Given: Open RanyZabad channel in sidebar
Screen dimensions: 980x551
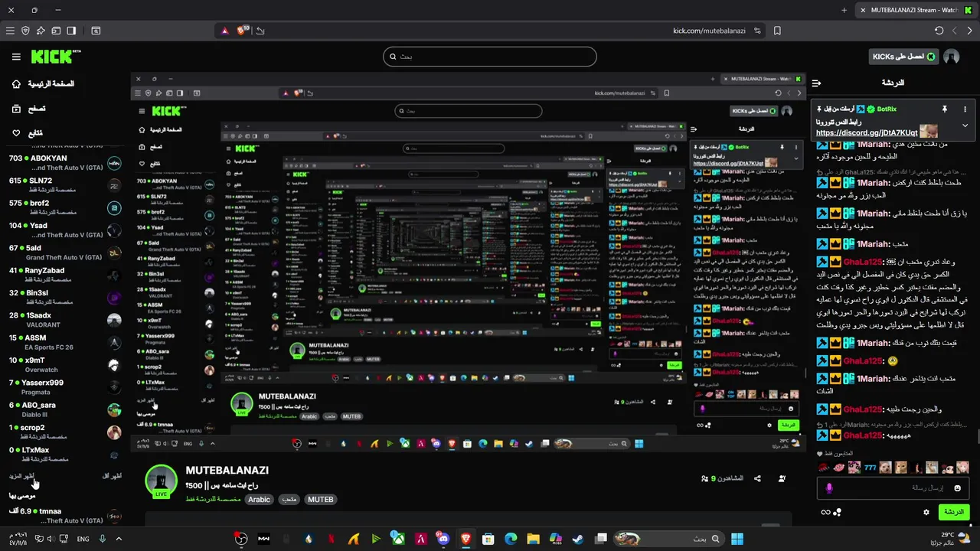Looking at the screenshot, I should tap(65, 275).
